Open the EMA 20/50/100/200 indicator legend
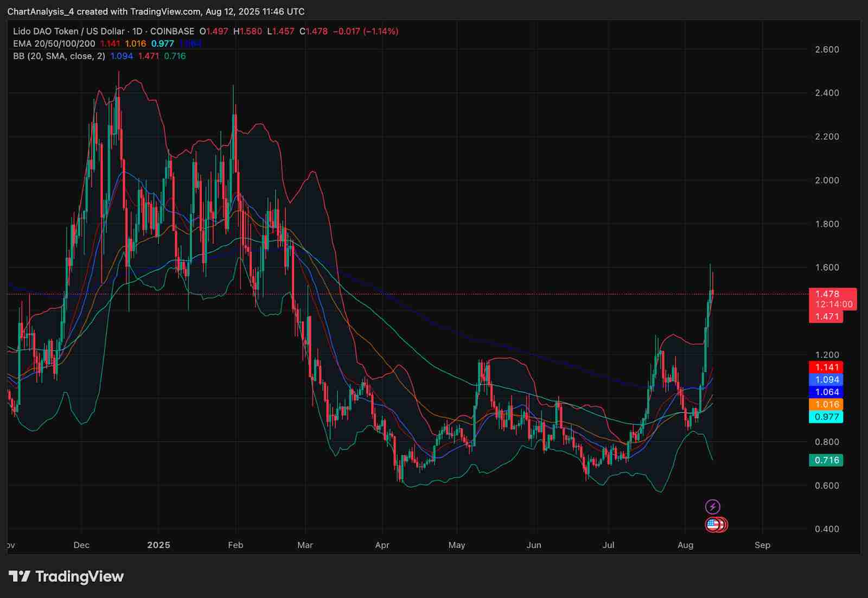 click(x=54, y=44)
